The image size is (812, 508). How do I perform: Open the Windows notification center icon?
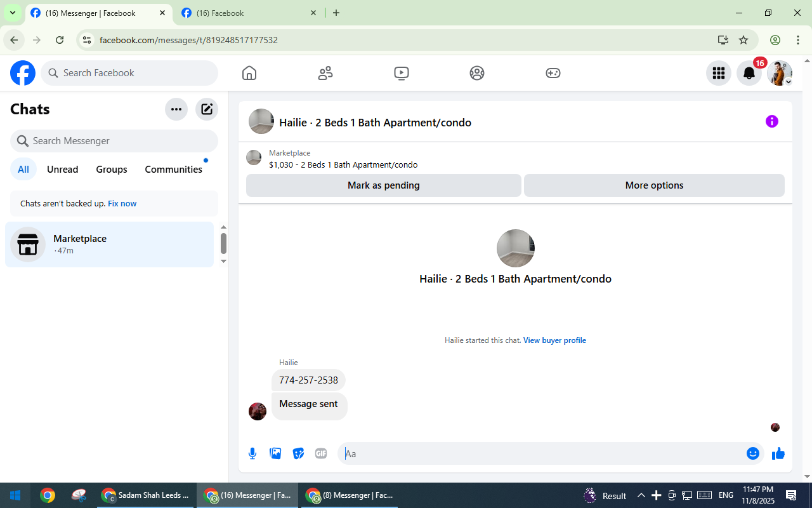pyautogui.click(x=791, y=495)
